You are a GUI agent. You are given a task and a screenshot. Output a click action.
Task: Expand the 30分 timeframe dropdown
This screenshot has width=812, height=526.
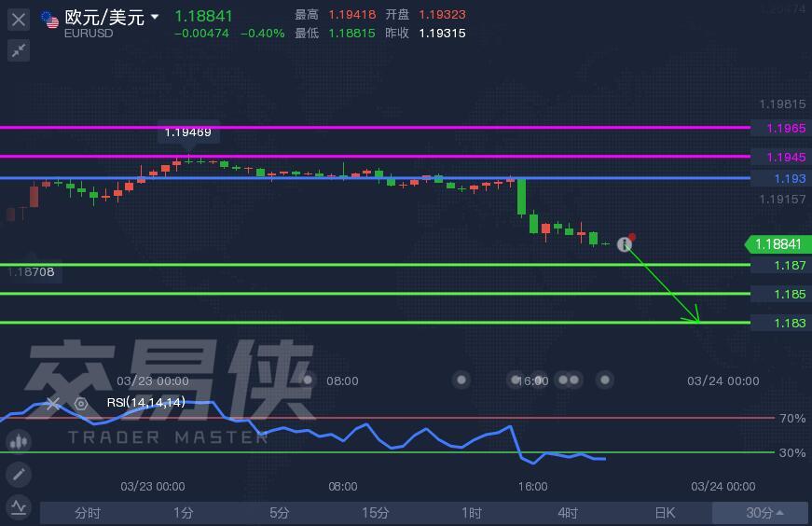(x=760, y=513)
